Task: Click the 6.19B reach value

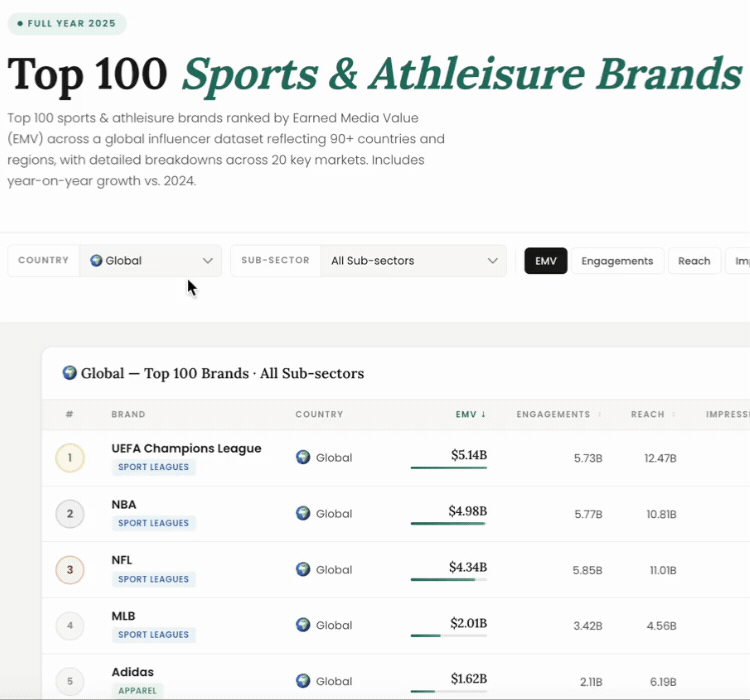Action: (663, 682)
